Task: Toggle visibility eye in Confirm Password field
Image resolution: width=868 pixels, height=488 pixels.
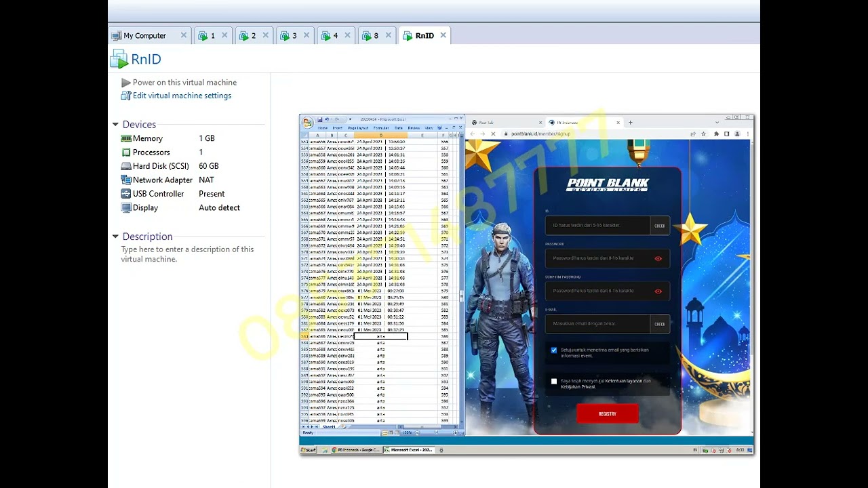Action: (658, 291)
